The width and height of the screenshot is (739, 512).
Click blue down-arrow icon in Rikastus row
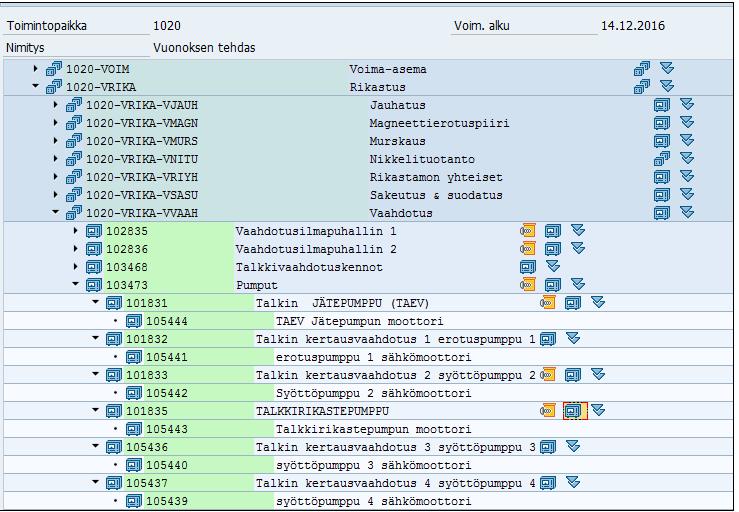point(667,86)
